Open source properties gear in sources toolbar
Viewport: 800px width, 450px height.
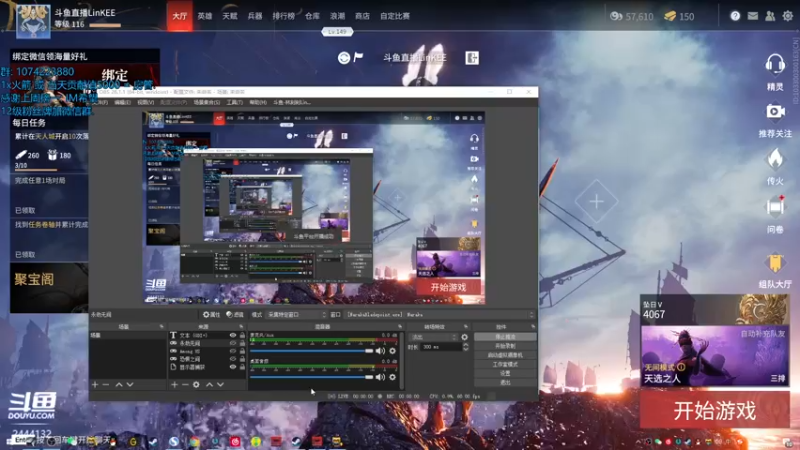196,384
